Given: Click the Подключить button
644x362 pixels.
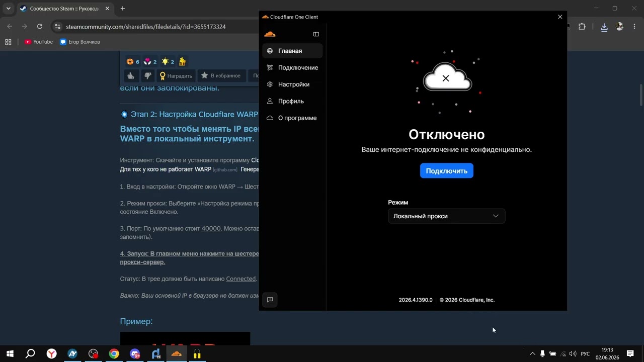Looking at the screenshot, I should click(x=447, y=171).
